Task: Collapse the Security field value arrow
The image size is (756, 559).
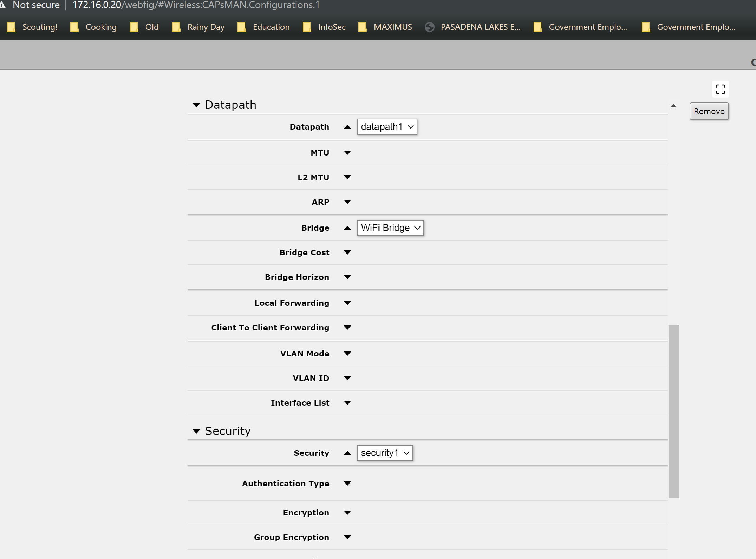Action: tap(347, 453)
